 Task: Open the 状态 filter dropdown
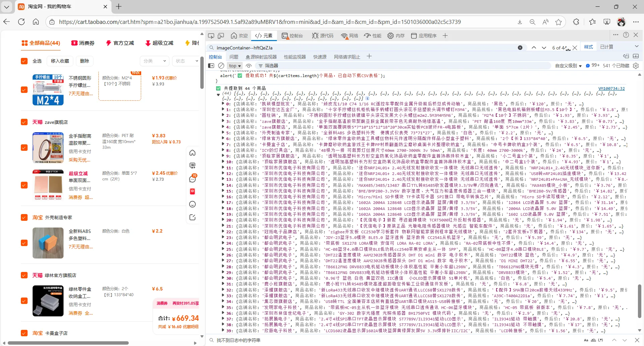(x=186, y=61)
